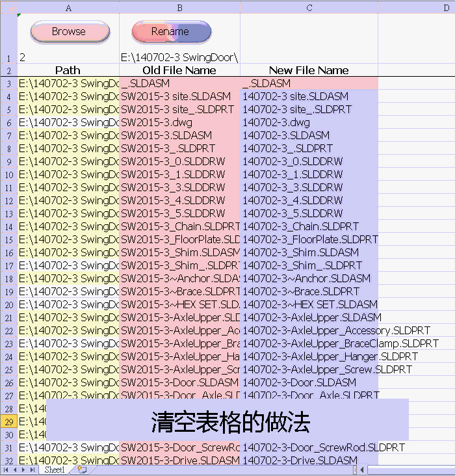Viewport: 455px width, 476px height.
Task: Select column C header
Action: pos(309,8)
